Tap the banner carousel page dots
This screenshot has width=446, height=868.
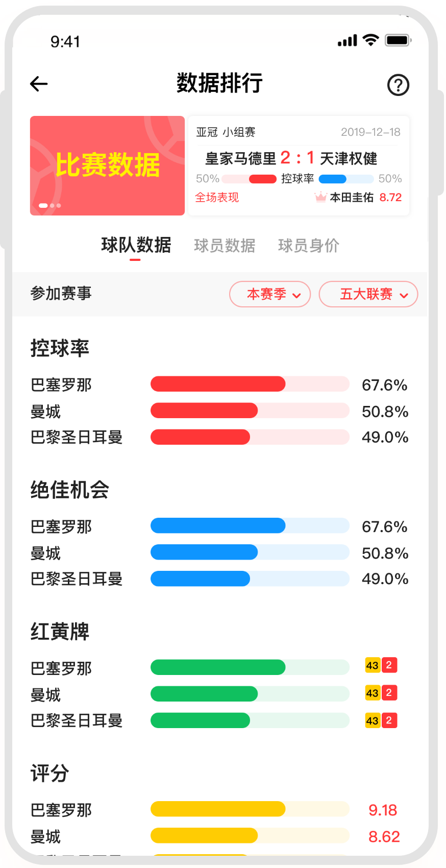coord(50,205)
